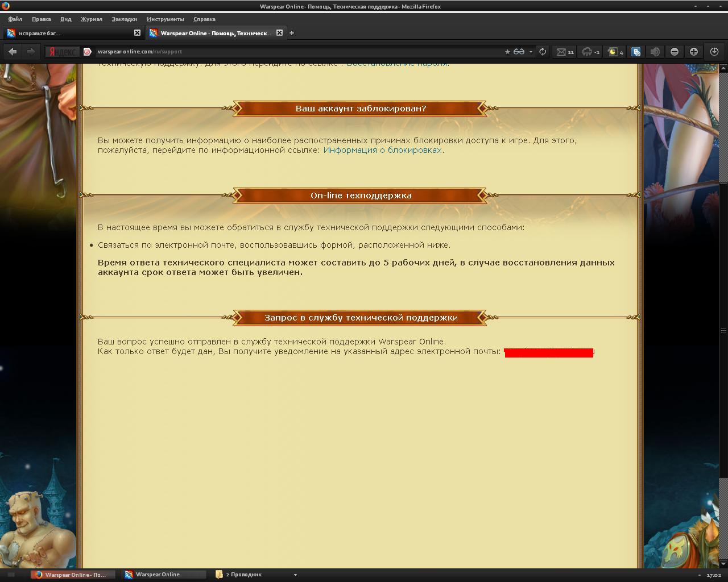
Task: Go back with the browser back arrow
Action: pyautogui.click(x=13, y=52)
